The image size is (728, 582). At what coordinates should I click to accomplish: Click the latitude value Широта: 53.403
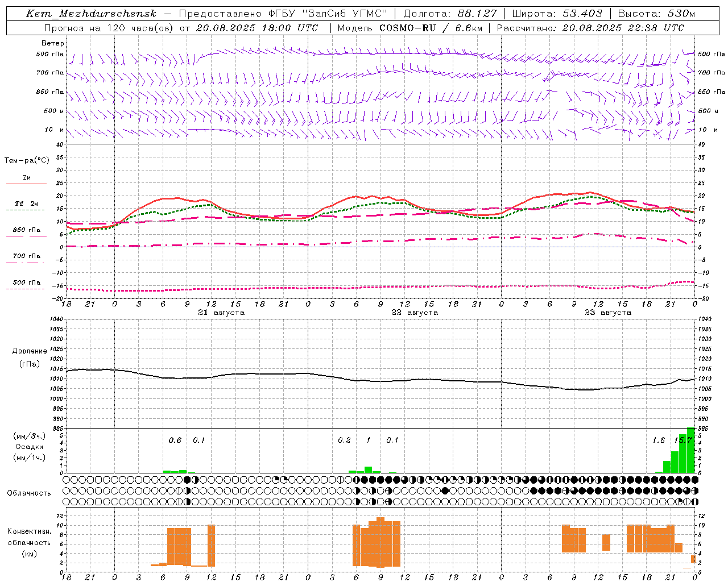click(557, 14)
